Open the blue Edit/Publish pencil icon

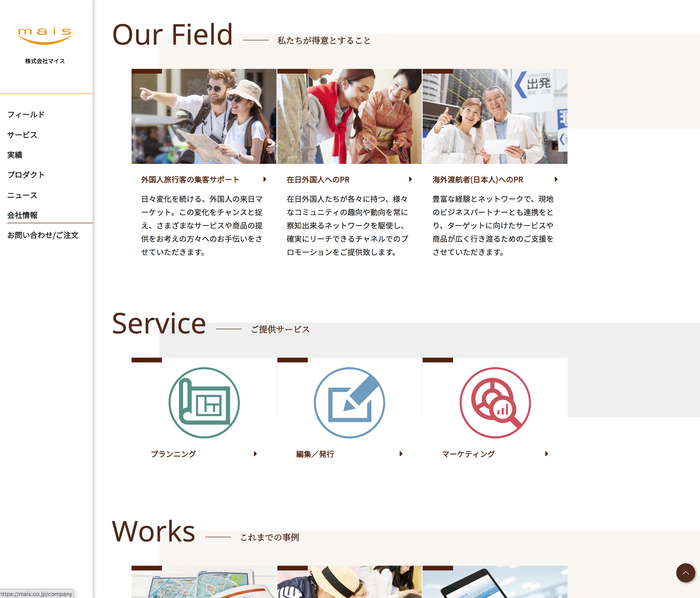(349, 403)
